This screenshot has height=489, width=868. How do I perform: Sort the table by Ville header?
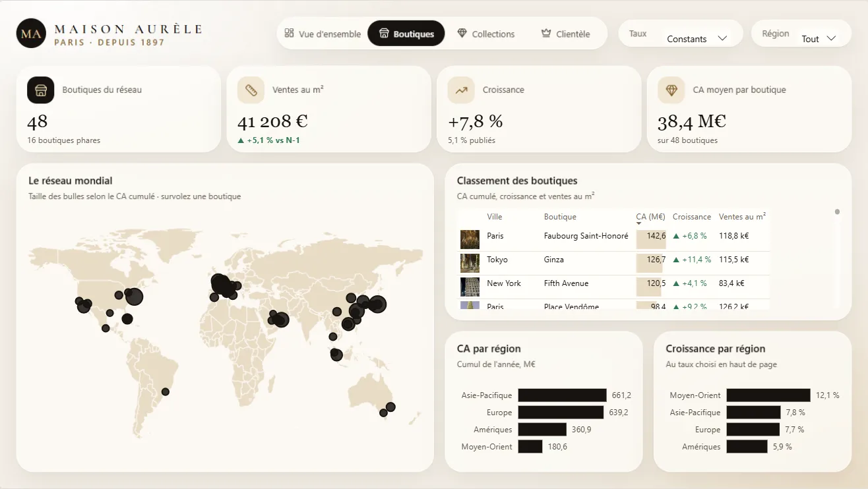tap(495, 217)
